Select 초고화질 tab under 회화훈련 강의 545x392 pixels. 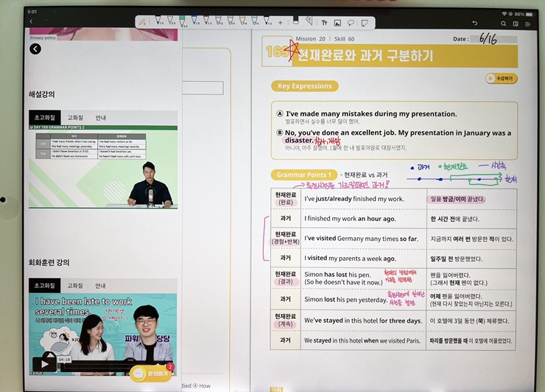tap(44, 285)
